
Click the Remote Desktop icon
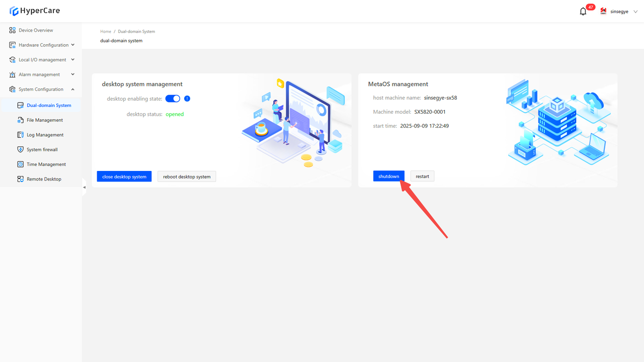(21, 179)
